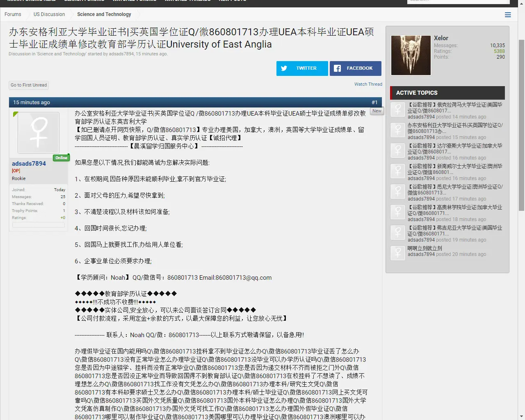This screenshot has width=525, height=420.
Task: Go to the Forums breadcrumb
Action: coord(13,14)
